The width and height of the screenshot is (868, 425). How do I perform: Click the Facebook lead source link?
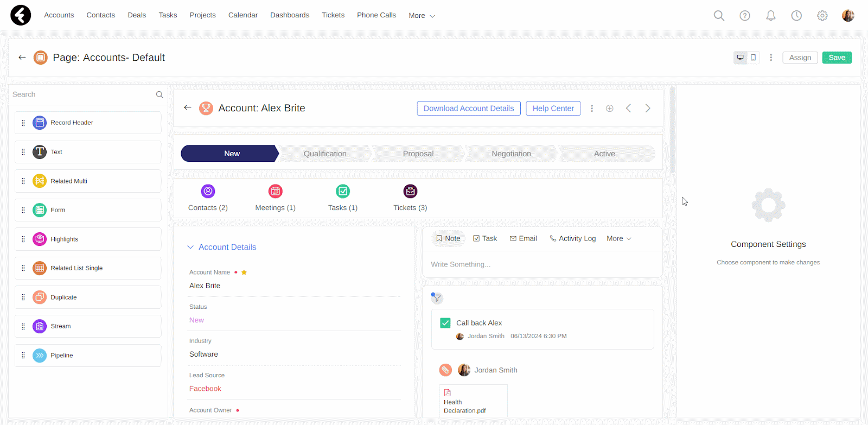point(205,389)
